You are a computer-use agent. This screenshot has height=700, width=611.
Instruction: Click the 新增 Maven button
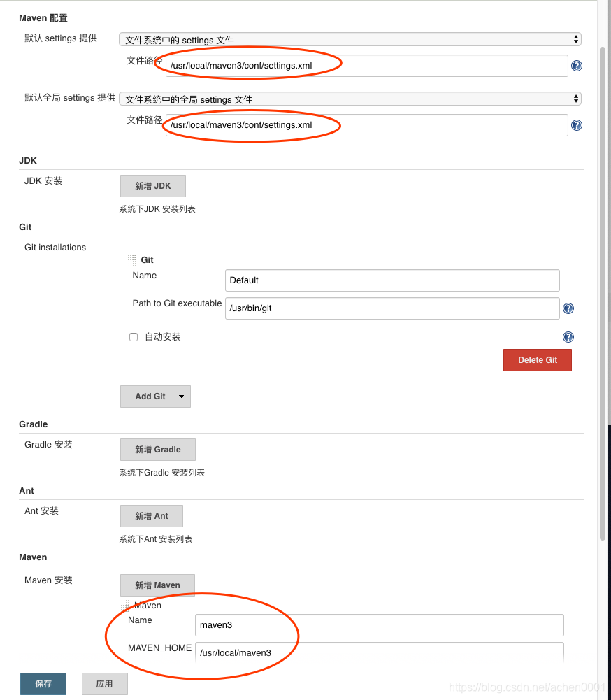(157, 585)
